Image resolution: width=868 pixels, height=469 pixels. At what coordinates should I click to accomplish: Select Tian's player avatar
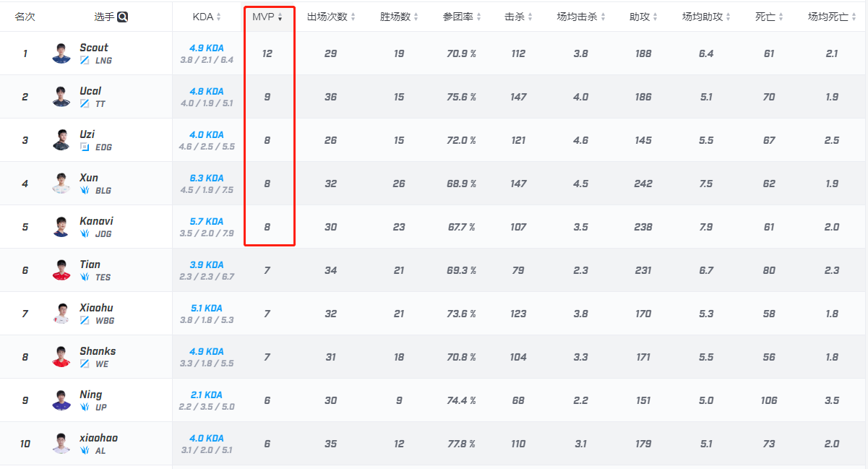[61, 270]
